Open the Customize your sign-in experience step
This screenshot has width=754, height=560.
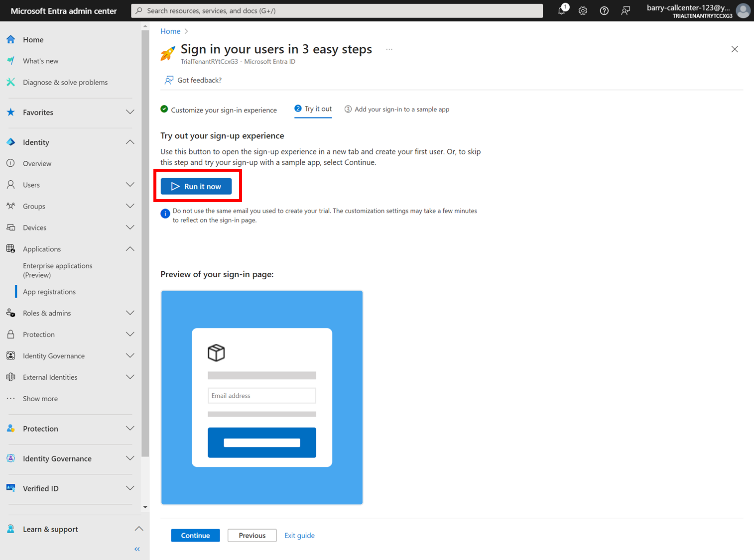(x=219, y=110)
